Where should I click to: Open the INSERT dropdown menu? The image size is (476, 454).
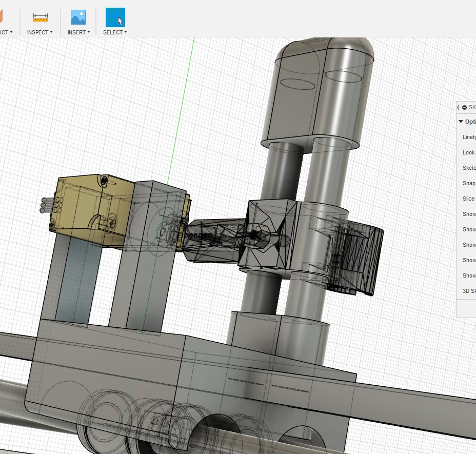coord(78,32)
